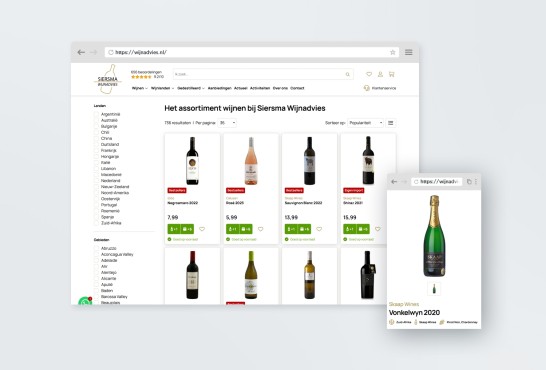Expand the Wijnlanden menu
Image resolution: width=546 pixels, height=370 pixels.
pyautogui.click(x=162, y=88)
